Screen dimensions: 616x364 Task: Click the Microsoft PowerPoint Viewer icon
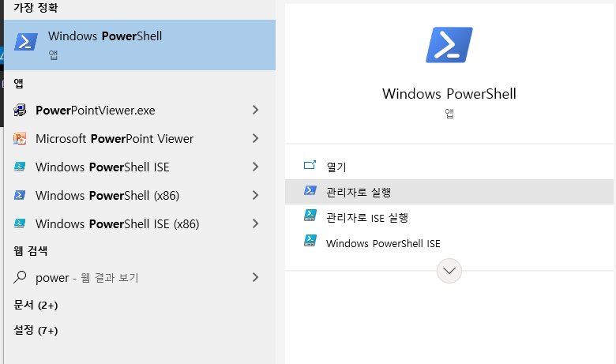pyautogui.click(x=20, y=139)
